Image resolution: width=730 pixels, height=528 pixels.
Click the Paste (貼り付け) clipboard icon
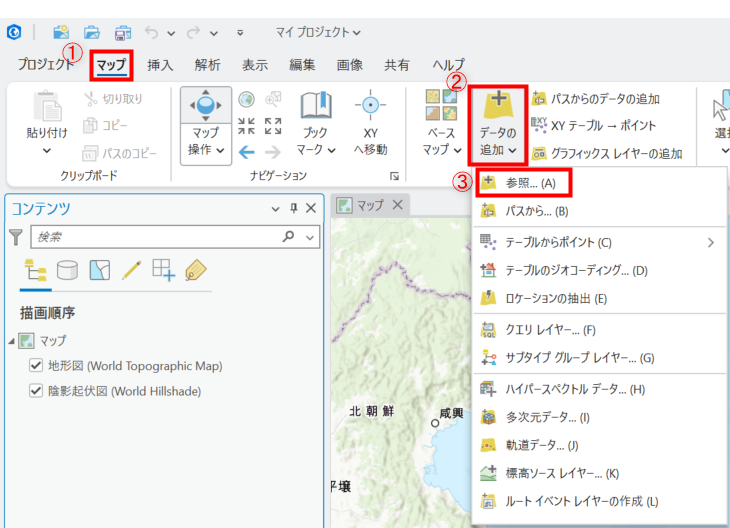tap(47, 106)
